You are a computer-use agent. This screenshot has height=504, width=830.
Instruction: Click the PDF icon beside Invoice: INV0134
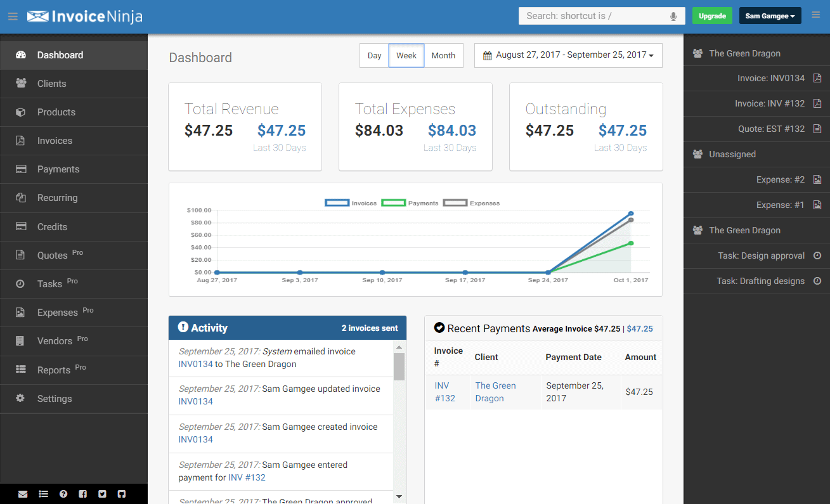[817, 78]
